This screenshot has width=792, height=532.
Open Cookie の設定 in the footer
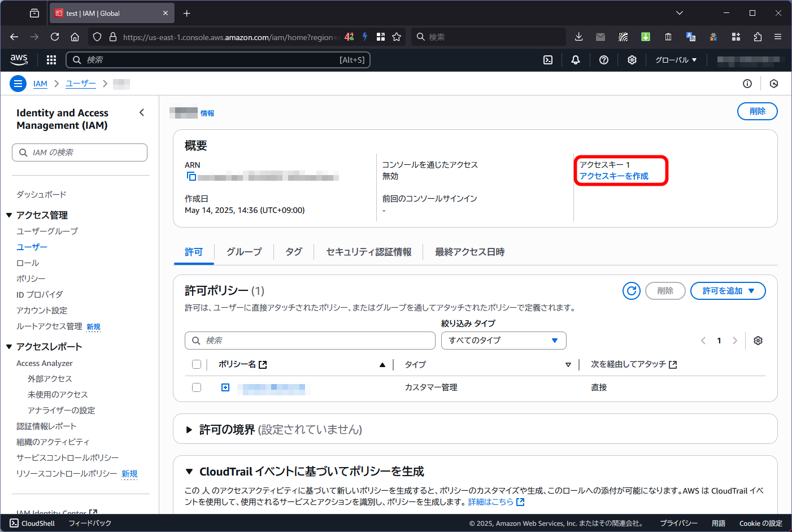pos(761,524)
